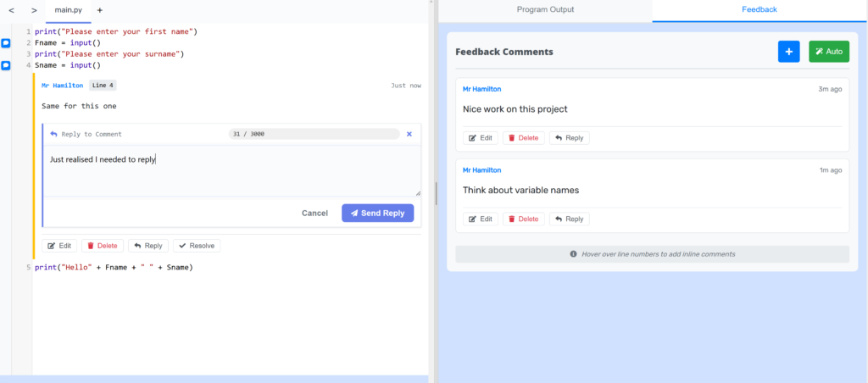This screenshot has width=868, height=383.
Task: Go forward with the right arrow navigation
Action: 34,10
